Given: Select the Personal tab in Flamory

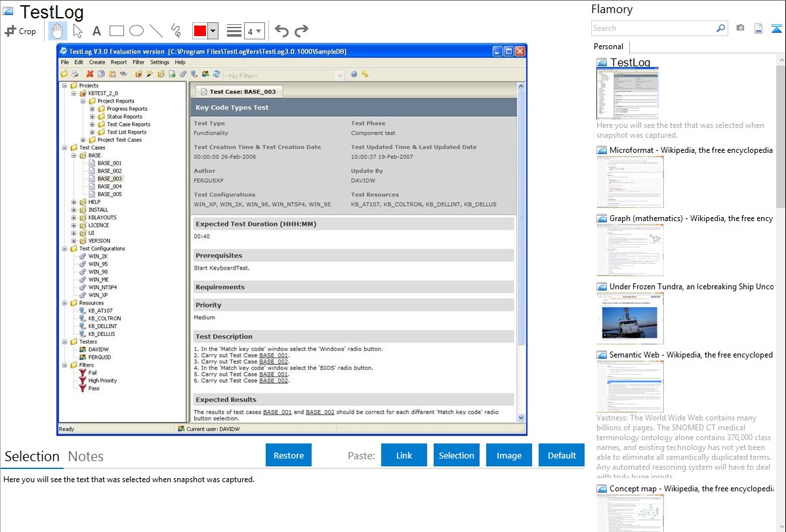Looking at the screenshot, I should [609, 47].
